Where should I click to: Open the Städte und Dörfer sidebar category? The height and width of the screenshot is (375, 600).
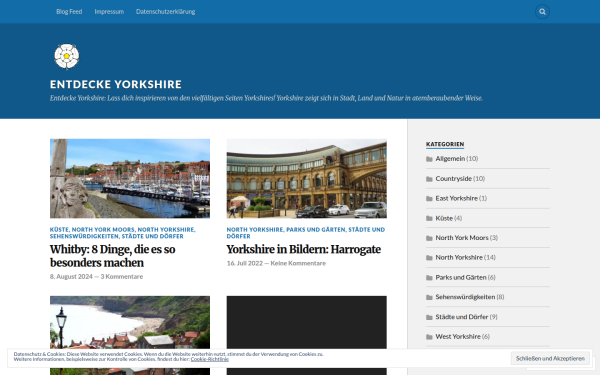click(461, 317)
